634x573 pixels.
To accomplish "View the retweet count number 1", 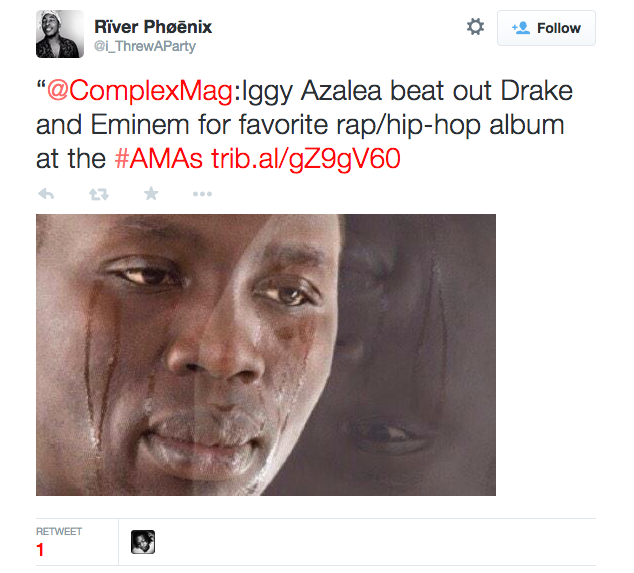I will 41,550.
